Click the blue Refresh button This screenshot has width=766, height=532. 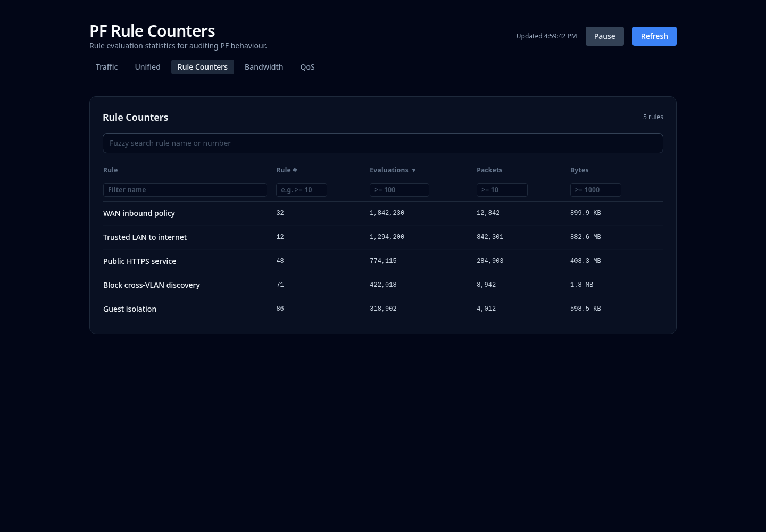[654, 36]
